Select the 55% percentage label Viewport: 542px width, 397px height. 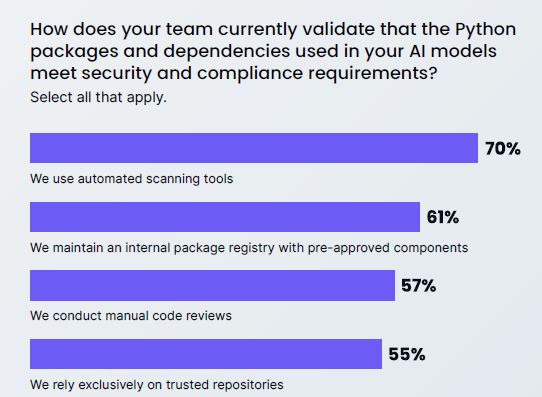407,354
